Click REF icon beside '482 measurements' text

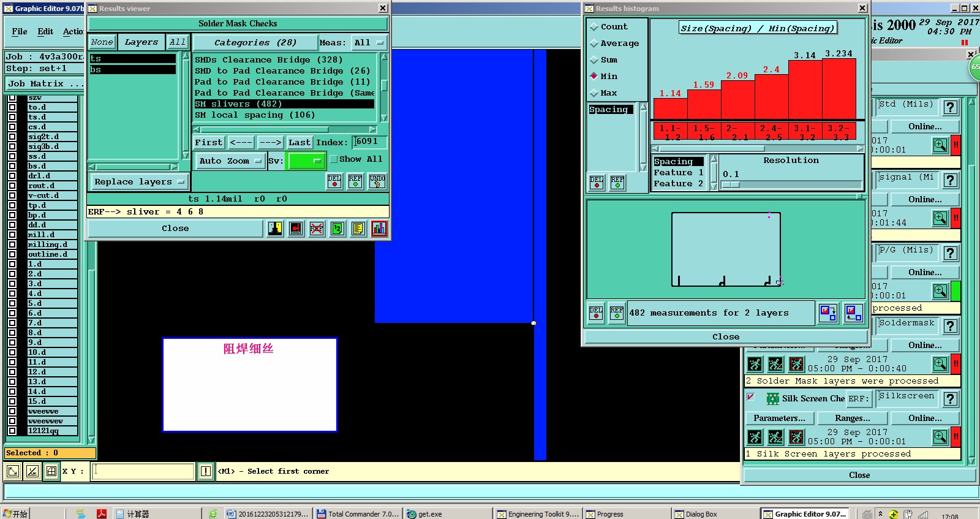point(617,313)
